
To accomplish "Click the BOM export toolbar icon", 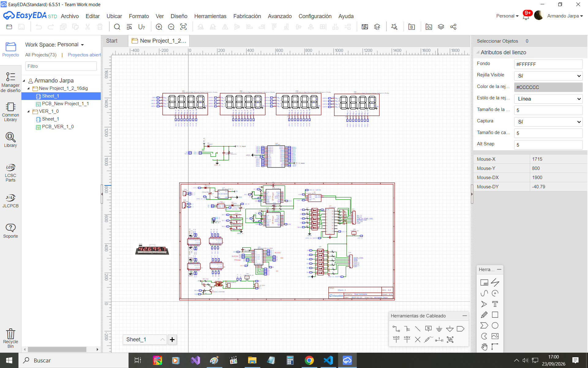I will pos(412,27).
